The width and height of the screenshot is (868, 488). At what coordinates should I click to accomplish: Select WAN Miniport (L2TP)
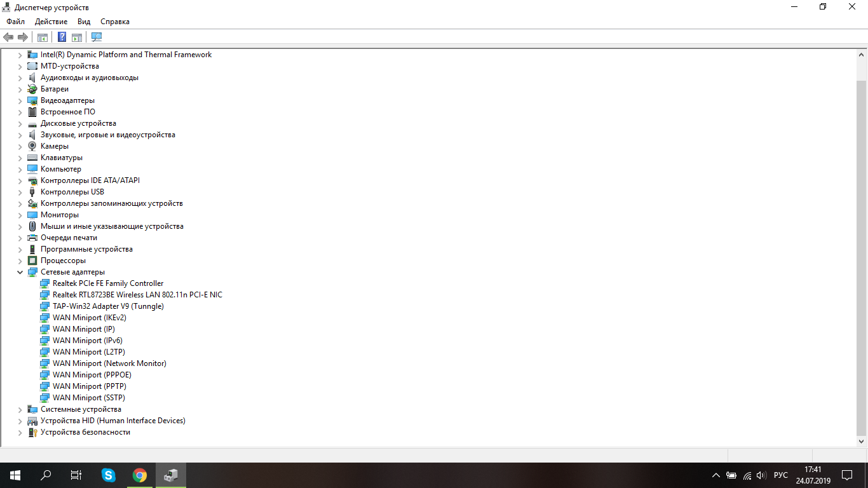tap(89, 352)
